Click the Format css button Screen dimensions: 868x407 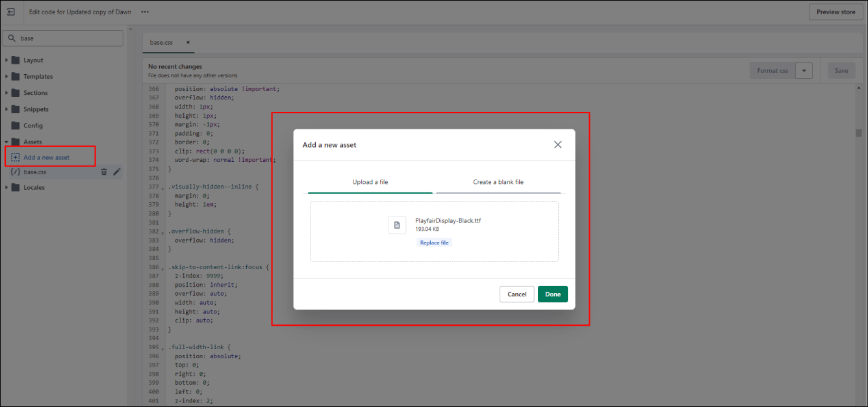click(x=772, y=71)
